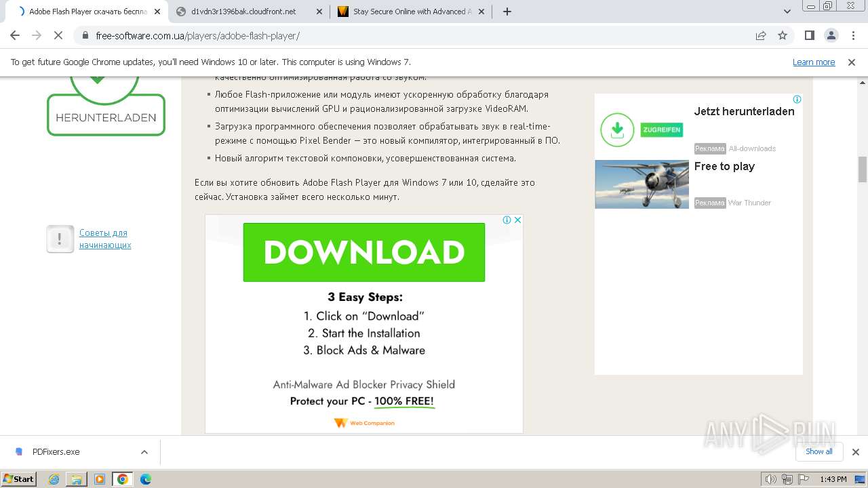Screen dimensions: 868x488
Task: Click the War Thunder airplane thumbnail
Action: [642, 184]
